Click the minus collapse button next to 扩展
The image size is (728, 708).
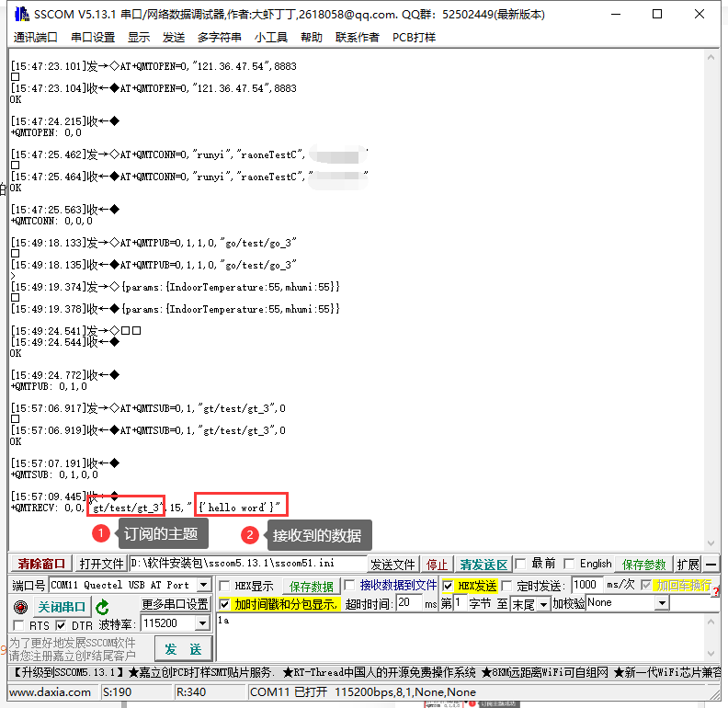pyautogui.click(x=711, y=565)
